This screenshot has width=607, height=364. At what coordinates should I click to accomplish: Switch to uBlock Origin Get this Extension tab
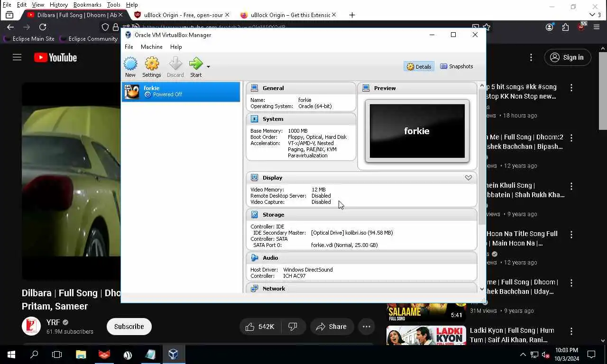point(288,15)
